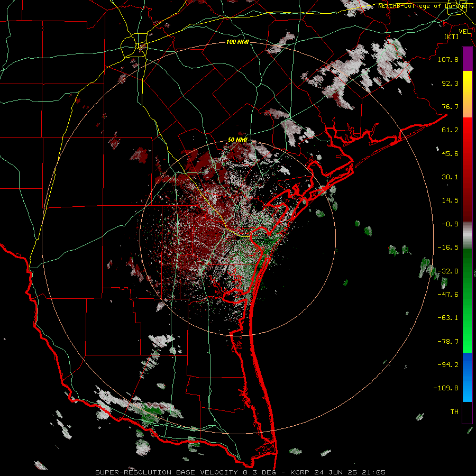
Task: Click the 45.6 velocity scale value
Action: 450,153
